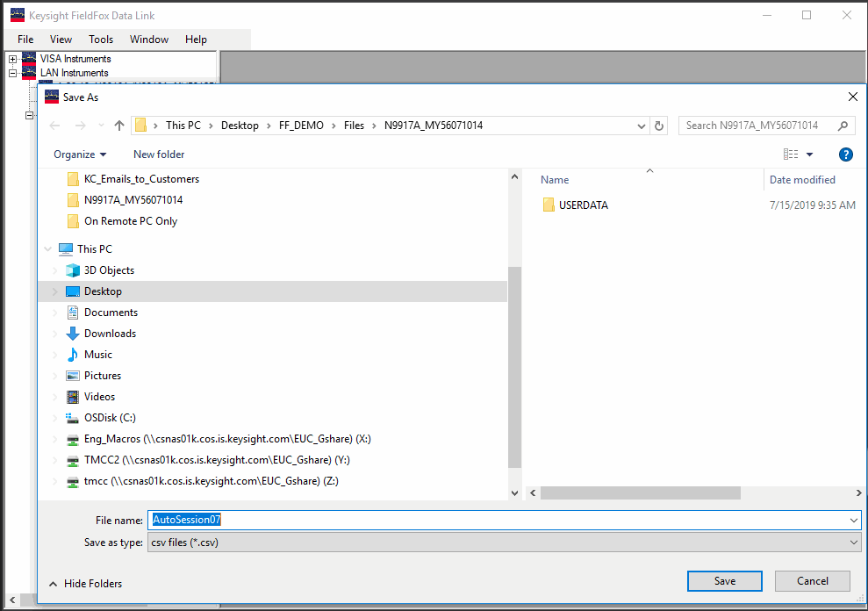Open the Organize dropdown menu
This screenshot has height=611, width=868.
77,154
